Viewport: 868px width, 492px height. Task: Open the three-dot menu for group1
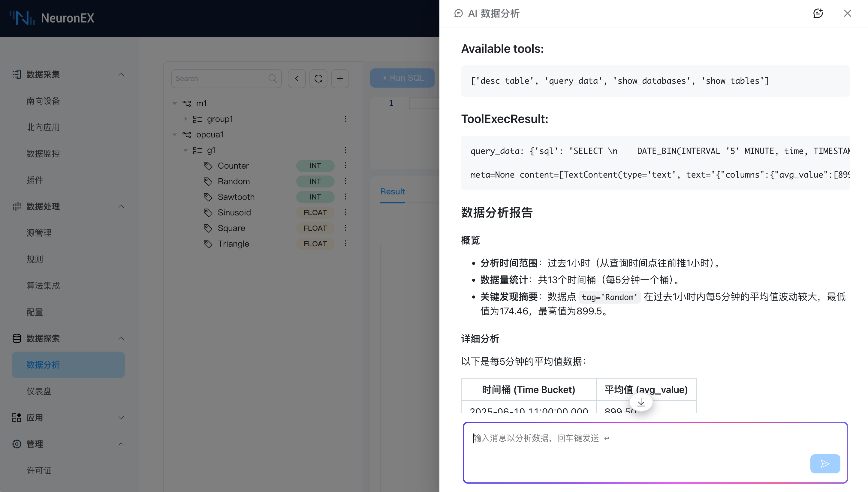[x=345, y=119]
